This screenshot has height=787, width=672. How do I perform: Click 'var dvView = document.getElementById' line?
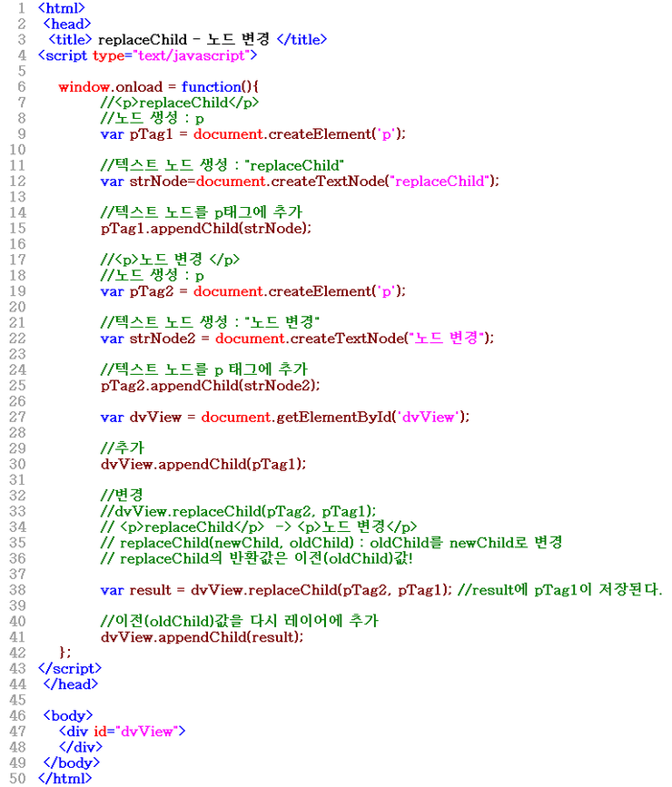285,417
